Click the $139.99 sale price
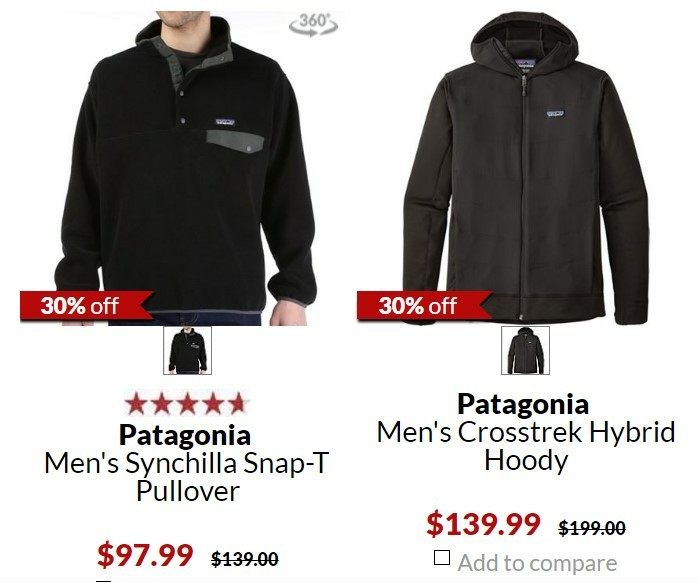699x582 pixels. [x=483, y=524]
